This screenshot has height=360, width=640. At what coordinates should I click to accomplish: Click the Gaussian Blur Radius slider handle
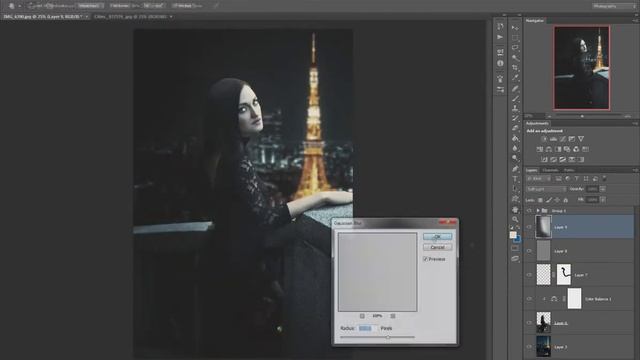(x=388, y=338)
